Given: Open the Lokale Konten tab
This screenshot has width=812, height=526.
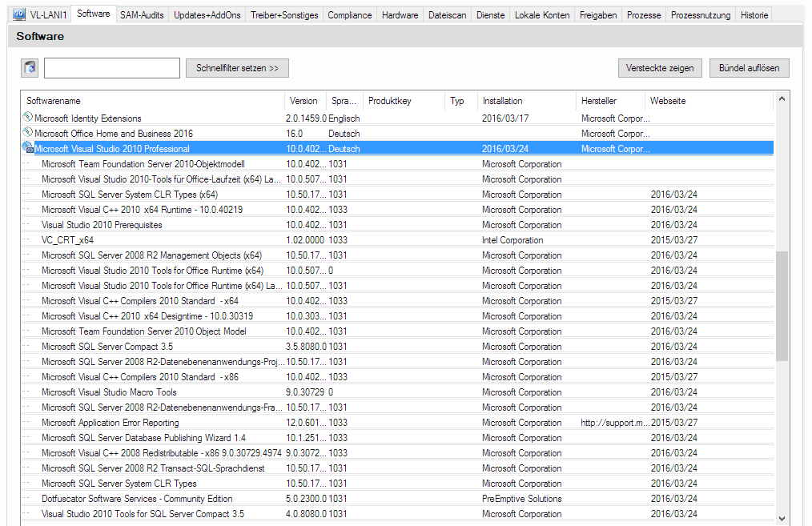Looking at the screenshot, I should coord(542,15).
